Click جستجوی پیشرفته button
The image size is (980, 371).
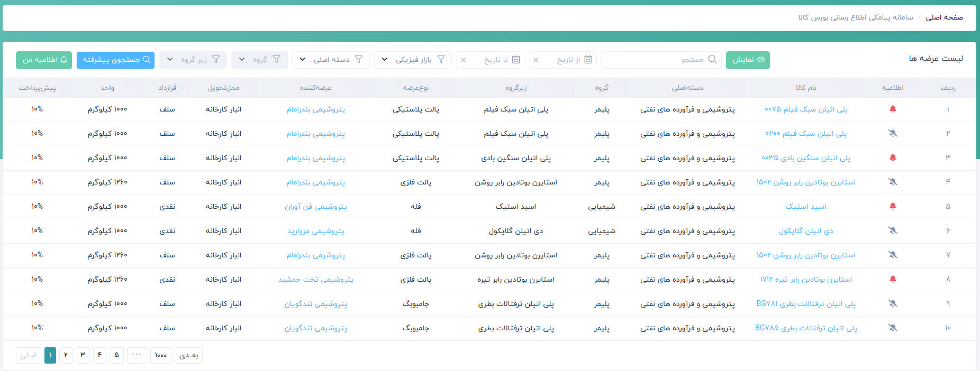[115, 60]
